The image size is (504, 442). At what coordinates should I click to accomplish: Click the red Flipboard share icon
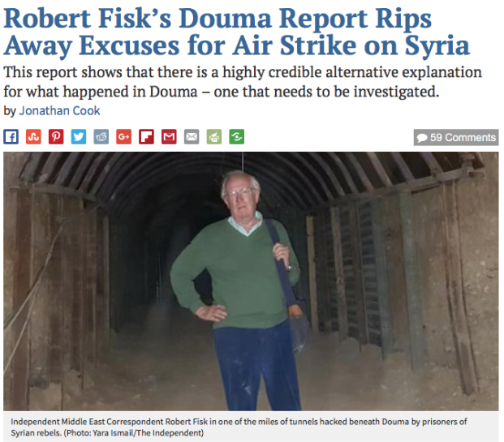146,137
